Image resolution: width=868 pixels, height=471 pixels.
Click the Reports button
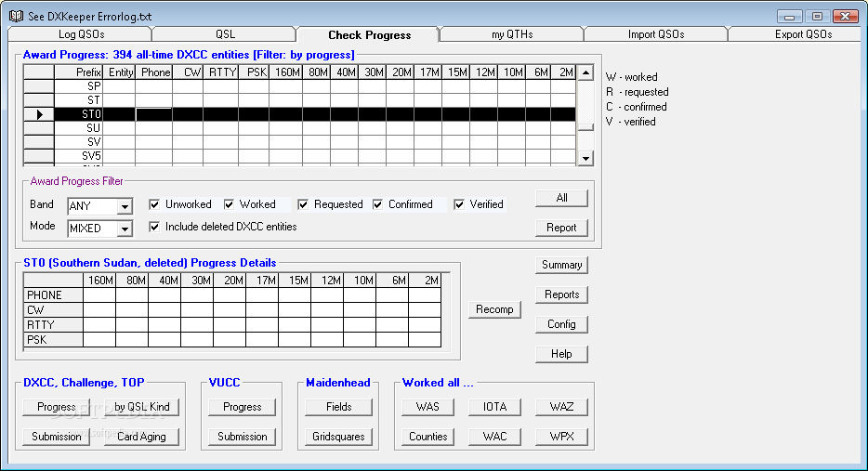pos(561,294)
